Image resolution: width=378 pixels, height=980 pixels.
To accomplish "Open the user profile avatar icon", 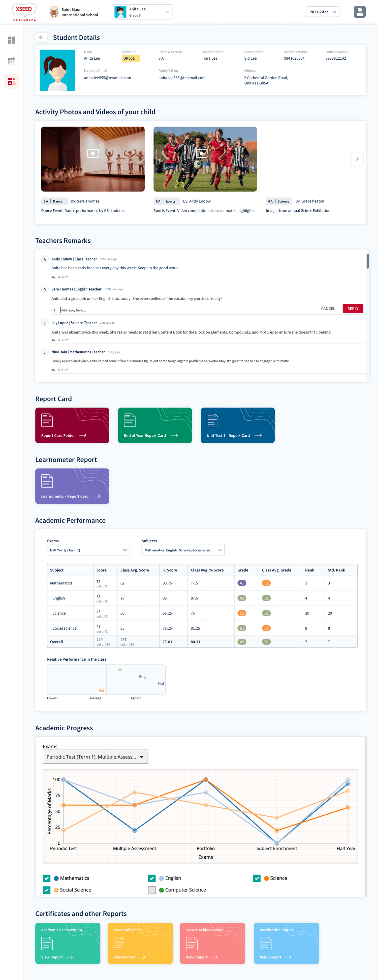I will click(x=359, y=12).
